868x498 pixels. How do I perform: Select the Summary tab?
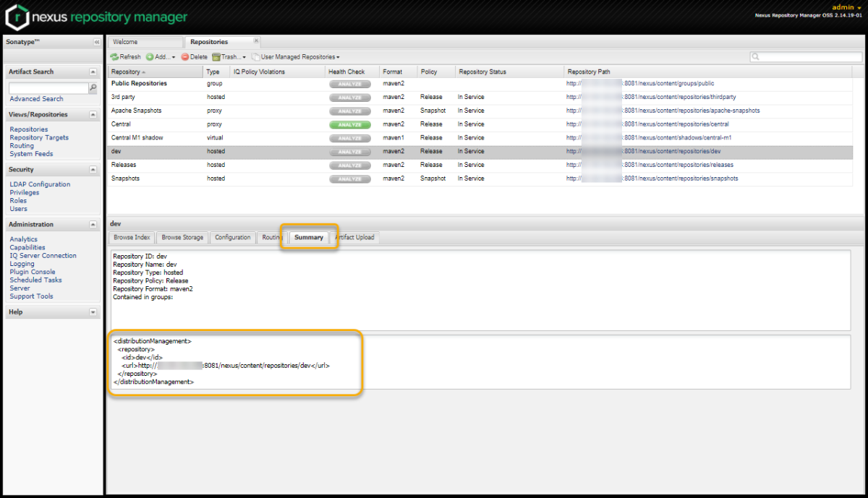point(309,238)
